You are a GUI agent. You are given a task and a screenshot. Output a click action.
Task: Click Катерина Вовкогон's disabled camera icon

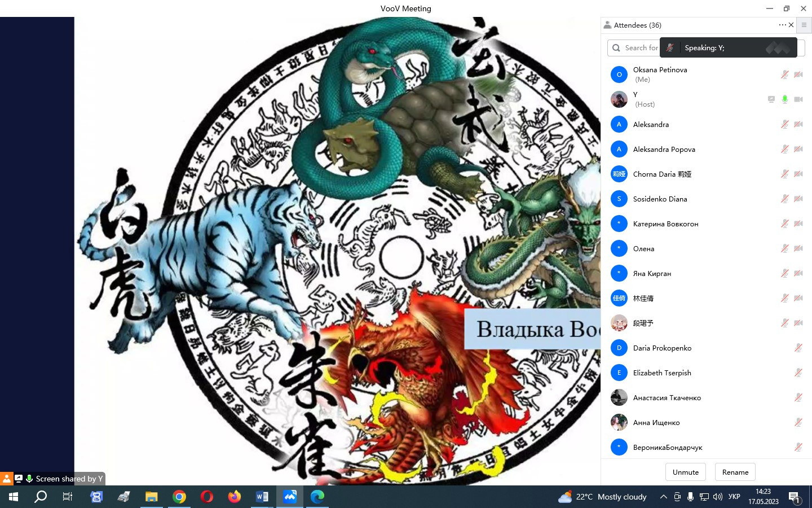tap(798, 224)
